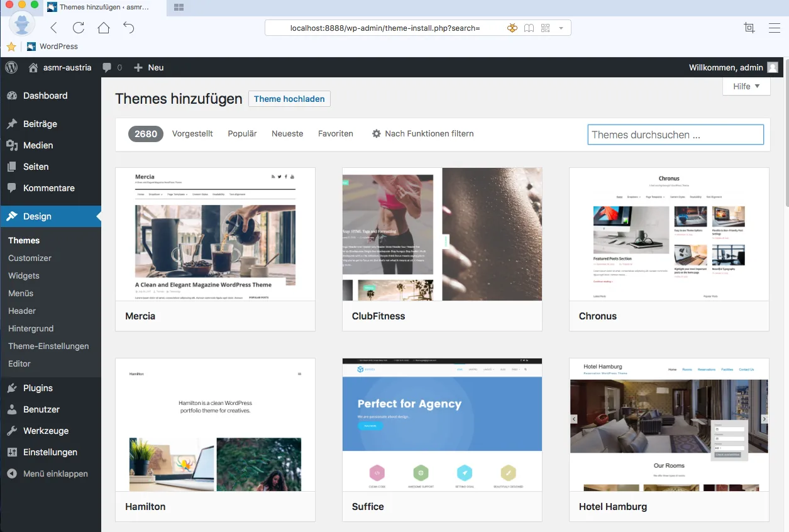The height and width of the screenshot is (532, 789).
Task: Expand the address bar dropdown arrow
Action: (x=561, y=28)
